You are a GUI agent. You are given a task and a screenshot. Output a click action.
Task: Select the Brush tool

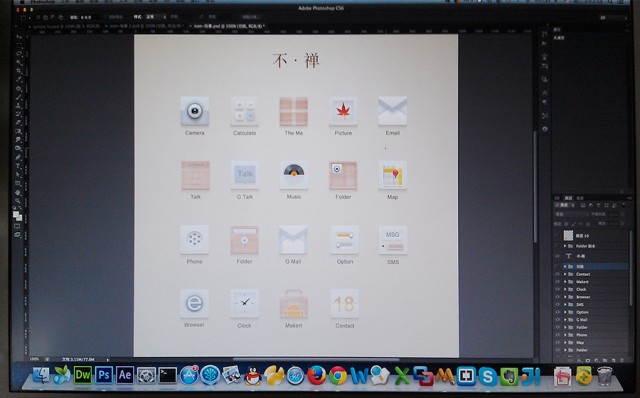18,96
